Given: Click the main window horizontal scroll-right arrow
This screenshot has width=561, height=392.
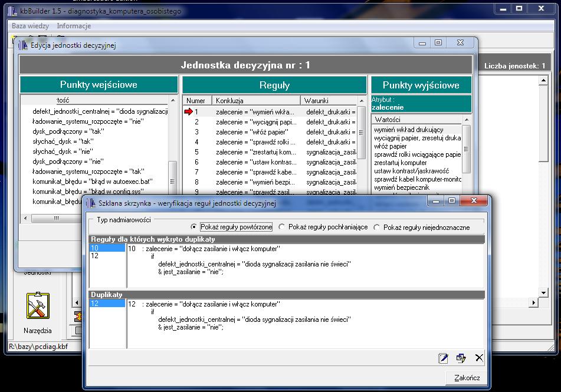Looking at the screenshot, I should (533, 302).
